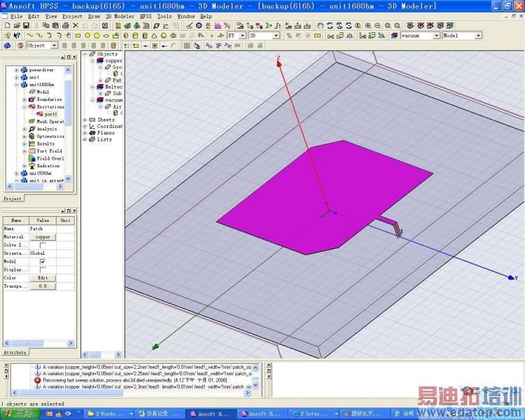Open the vacuum material dropdown
Image resolution: width=525 pixels, height=420 pixels.
click(x=436, y=36)
